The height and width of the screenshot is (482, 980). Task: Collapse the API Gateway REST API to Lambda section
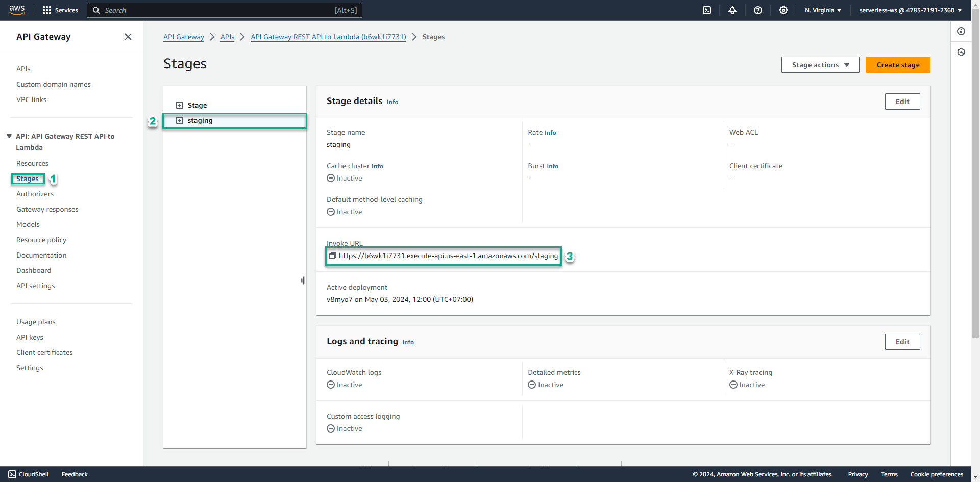pos(9,136)
